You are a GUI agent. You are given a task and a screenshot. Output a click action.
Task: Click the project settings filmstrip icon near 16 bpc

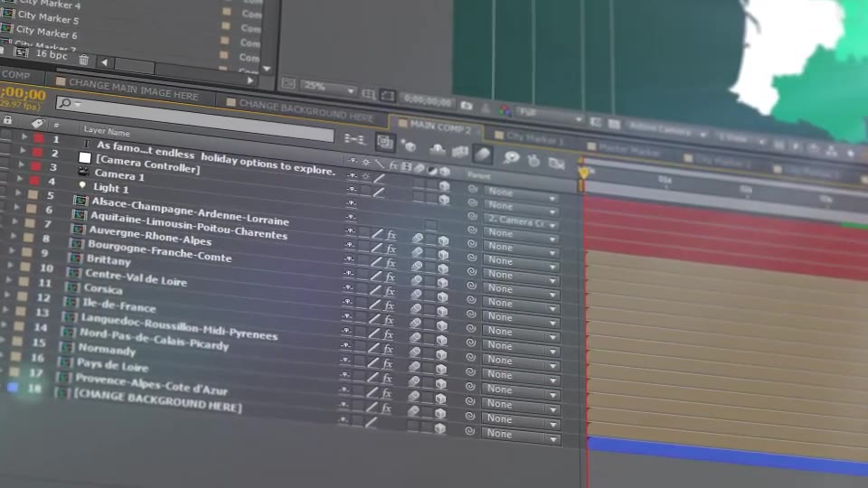point(21,52)
